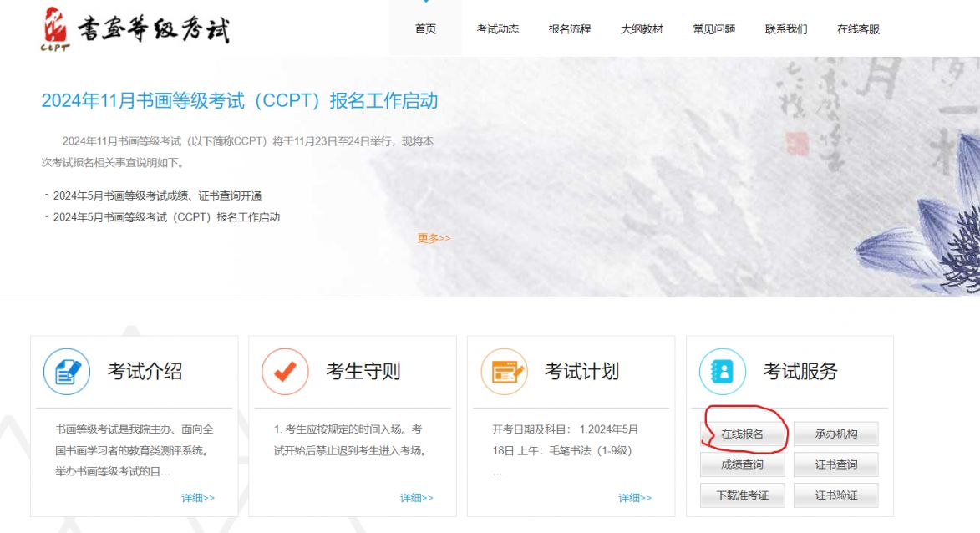The image size is (980, 533).
Task: Open the 2024年11月书画等级考试报名工作启动 headline
Action: (240, 100)
